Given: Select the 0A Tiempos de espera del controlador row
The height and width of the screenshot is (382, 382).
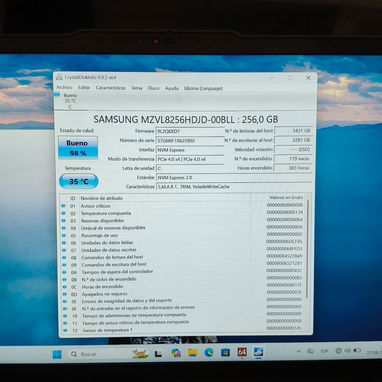Looking at the screenshot, I should click(182, 272).
